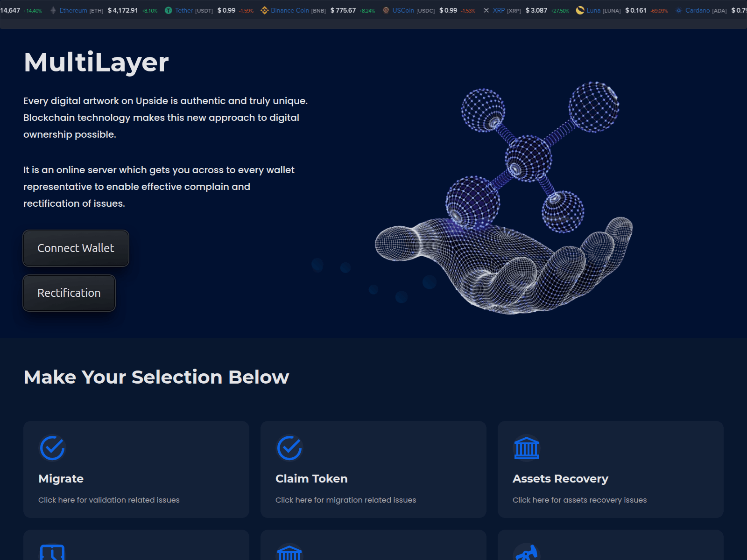This screenshot has height=560, width=747.
Task: Click the bank icon above Assets Recovery
Action: pyautogui.click(x=526, y=447)
